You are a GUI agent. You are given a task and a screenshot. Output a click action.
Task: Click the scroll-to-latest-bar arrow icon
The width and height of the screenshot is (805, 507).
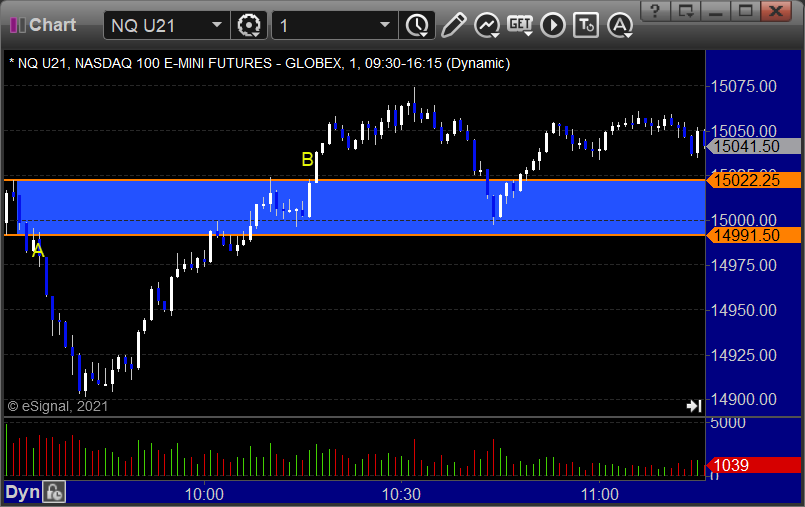(x=694, y=406)
